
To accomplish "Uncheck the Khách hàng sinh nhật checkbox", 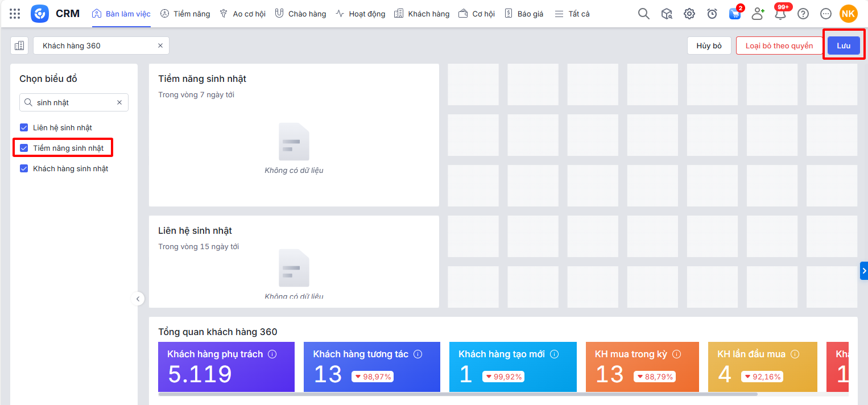I will click(x=24, y=168).
